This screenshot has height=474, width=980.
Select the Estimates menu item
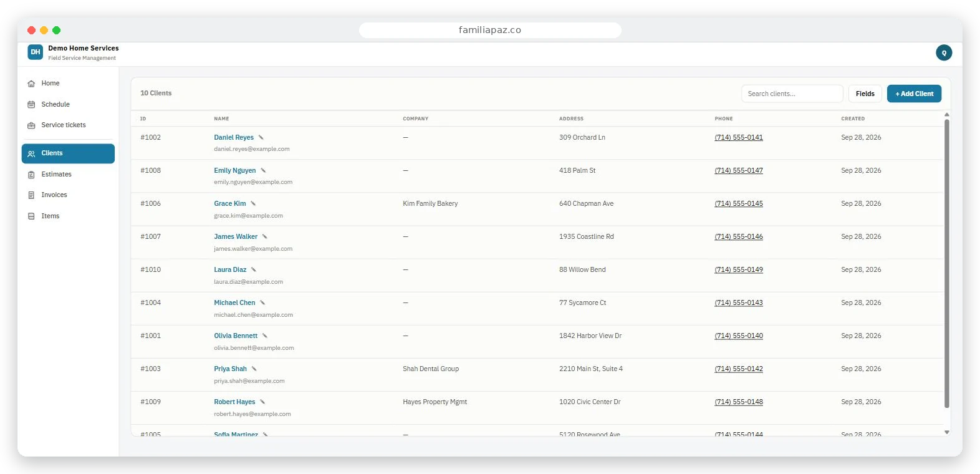68,175
